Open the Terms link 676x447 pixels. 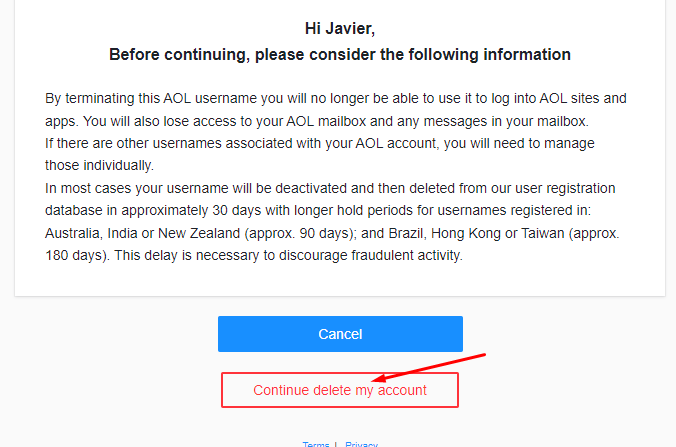[316, 444]
